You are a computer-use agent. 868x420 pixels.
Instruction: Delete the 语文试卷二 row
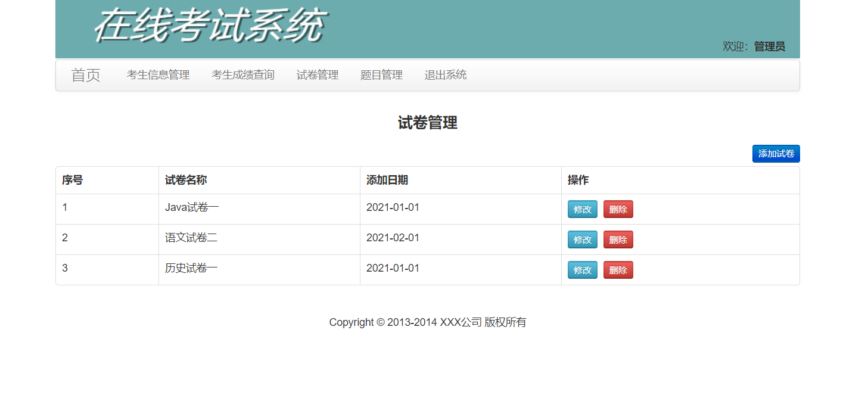[x=618, y=239]
